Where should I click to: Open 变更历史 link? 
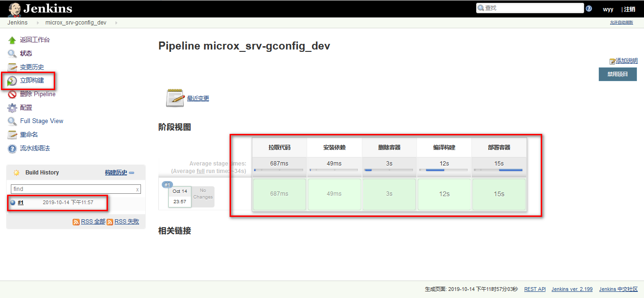[32, 67]
